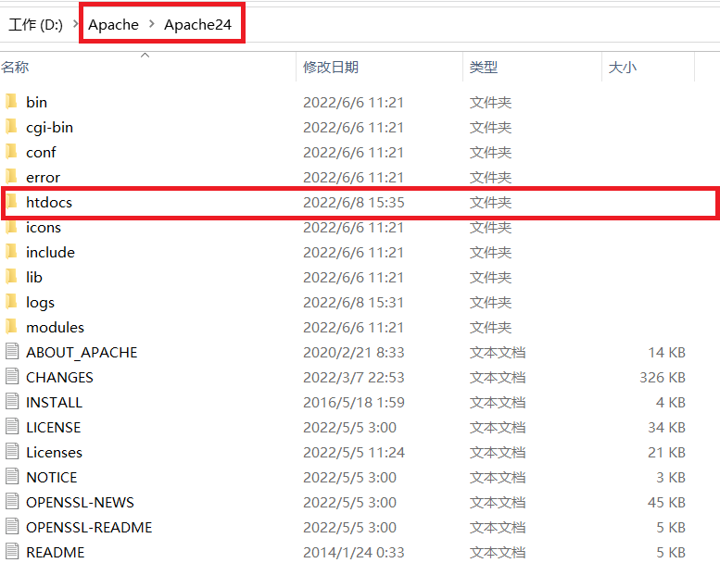Image resolution: width=720 pixels, height=588 pixels.
Task: Click the ABOUT_APACHE text file icon
Action: (12, 352)
